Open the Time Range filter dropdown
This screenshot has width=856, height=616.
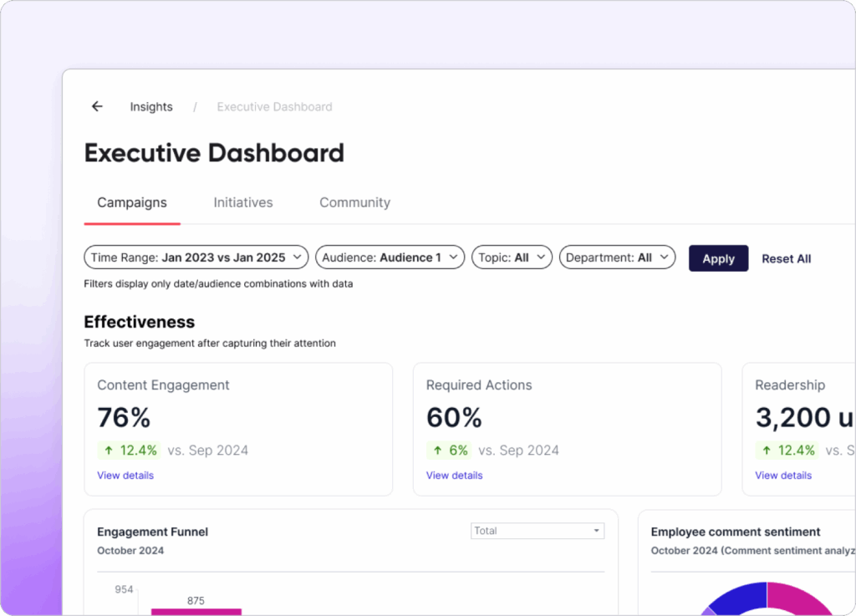[196, 257]
